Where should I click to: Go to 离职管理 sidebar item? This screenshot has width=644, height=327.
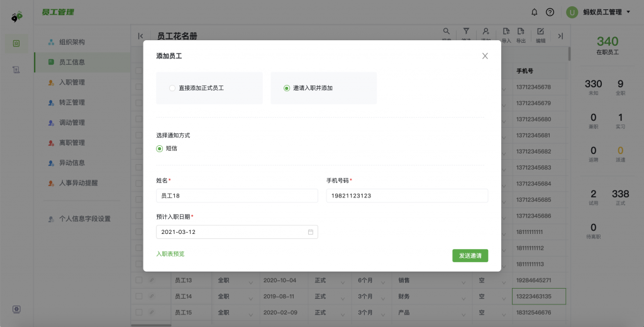pos(71,143)
